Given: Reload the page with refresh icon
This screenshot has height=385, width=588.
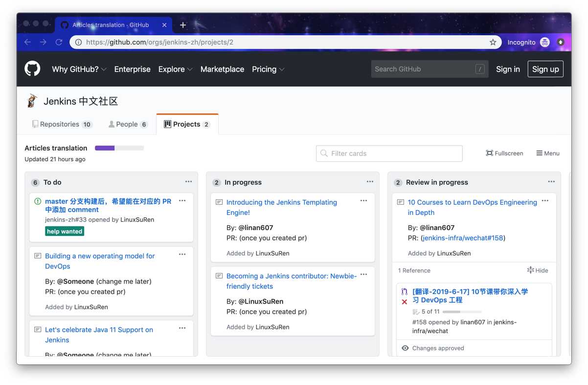Looking at the screenshot, I should [x=59, y=42].
